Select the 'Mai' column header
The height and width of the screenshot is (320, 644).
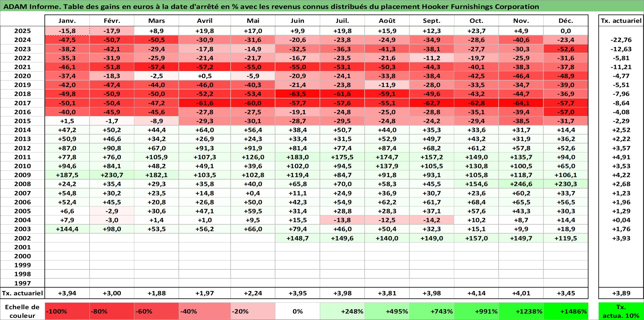(253, 21)
